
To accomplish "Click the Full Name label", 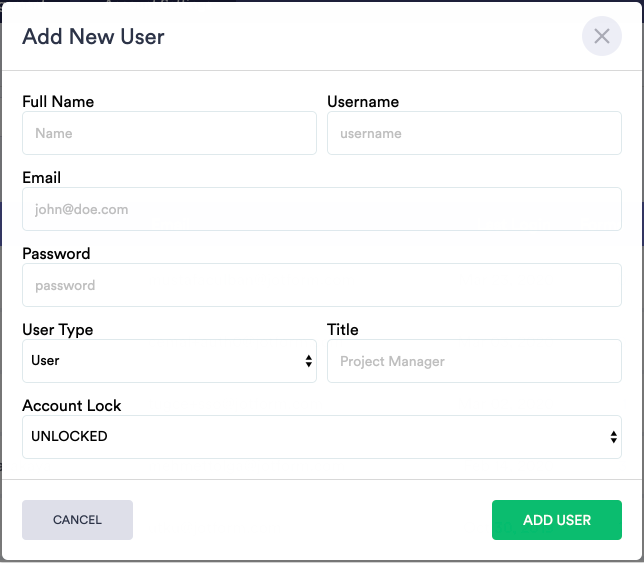I will click(x=58, y=101).
